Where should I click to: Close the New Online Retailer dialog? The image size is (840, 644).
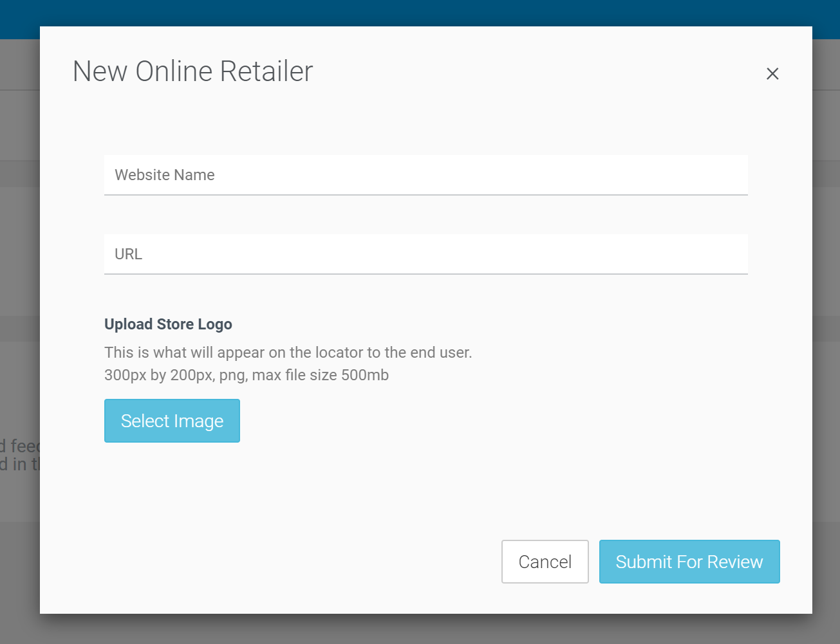pos(772,73)
